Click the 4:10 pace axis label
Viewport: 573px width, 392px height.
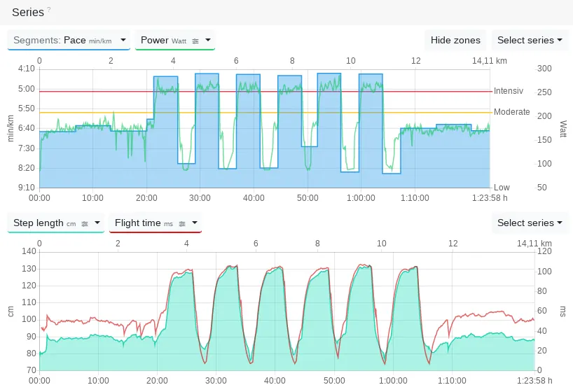point(27,69)
